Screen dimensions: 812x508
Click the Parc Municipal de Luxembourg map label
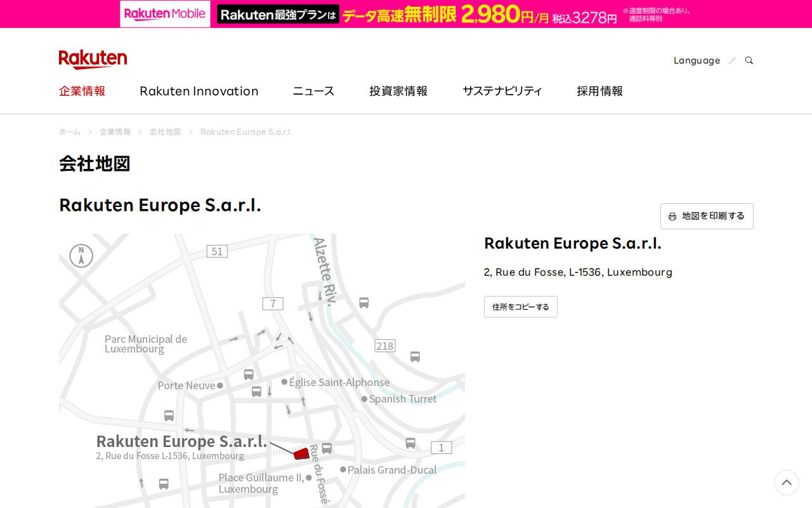point(146,344)
